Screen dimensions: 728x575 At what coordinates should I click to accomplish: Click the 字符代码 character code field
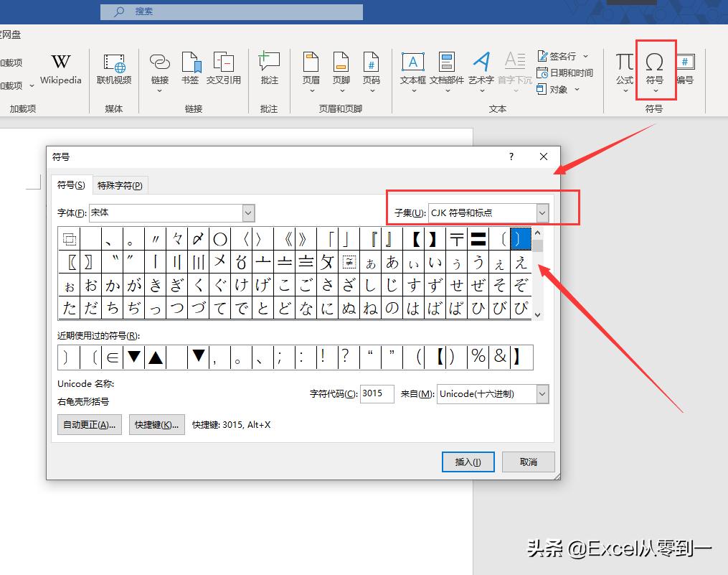pos(377,394)
